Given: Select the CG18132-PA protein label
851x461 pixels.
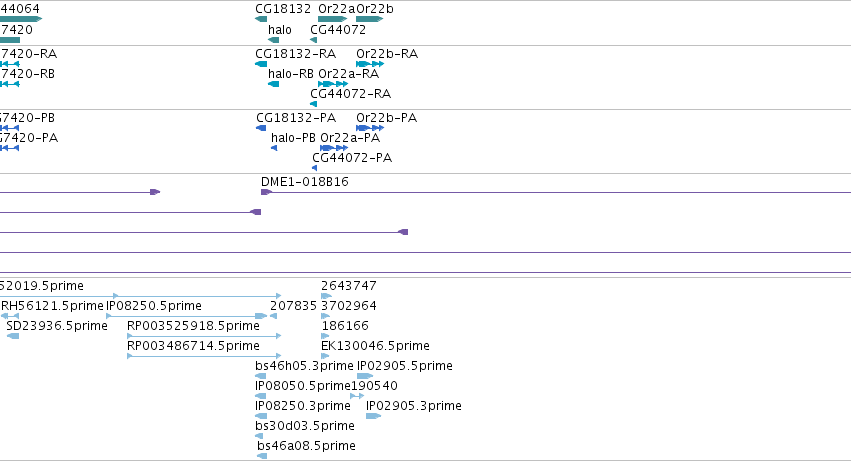Looking at the screenshot, I should click(296, 118).
